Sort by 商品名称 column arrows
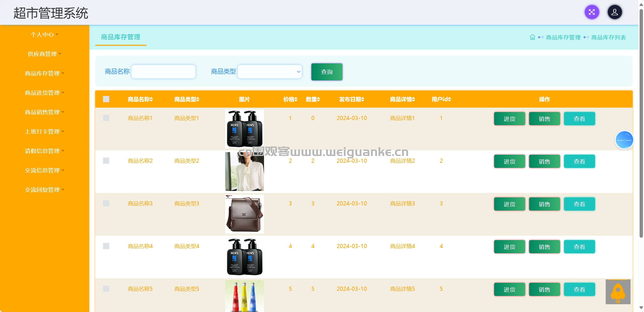 [x=151, y=99]
